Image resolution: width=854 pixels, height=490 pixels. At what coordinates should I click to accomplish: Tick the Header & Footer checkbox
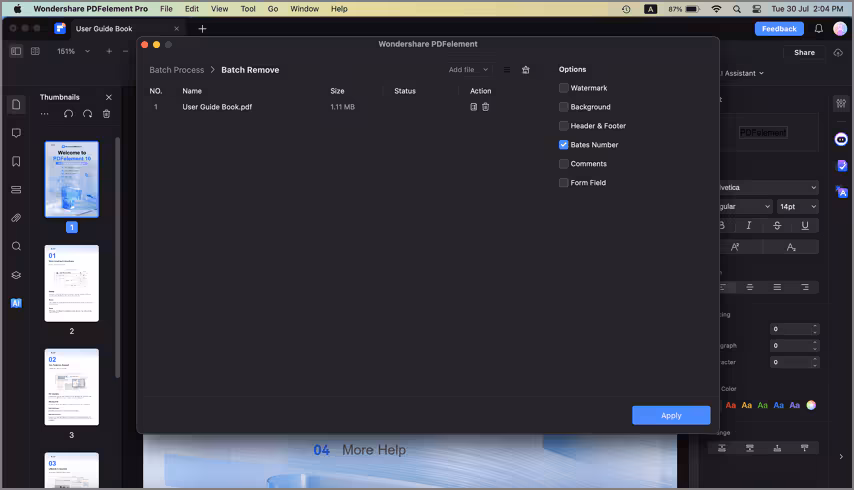(564, 126)
